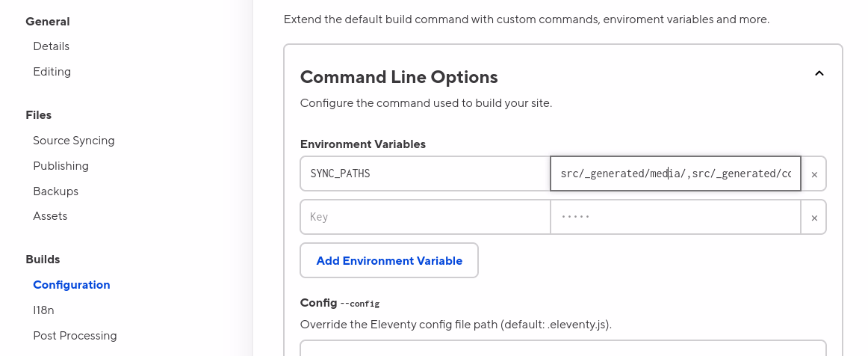Viewport: 868px width, 356px height.
Task: Focus the SYNC_PATHS key field
Action: pyautogui.click(x=424, y=174)
